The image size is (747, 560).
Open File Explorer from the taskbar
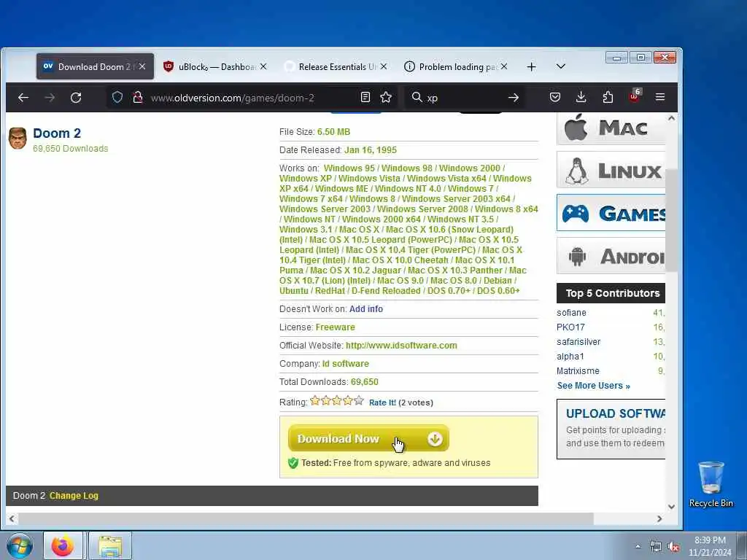tap(110, 546)
